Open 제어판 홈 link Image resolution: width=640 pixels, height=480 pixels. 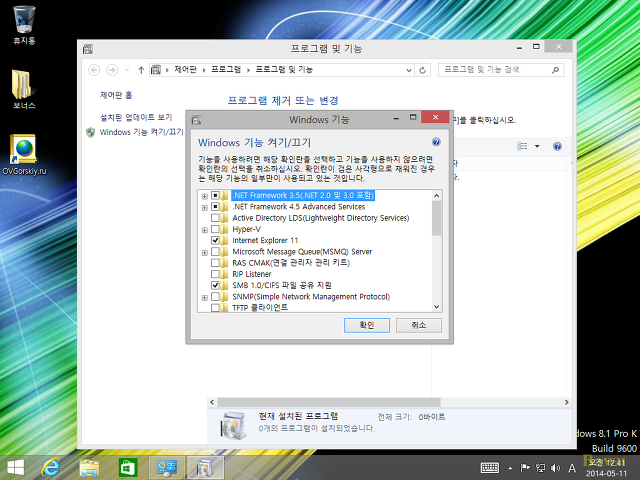click(x=116, y=95)
